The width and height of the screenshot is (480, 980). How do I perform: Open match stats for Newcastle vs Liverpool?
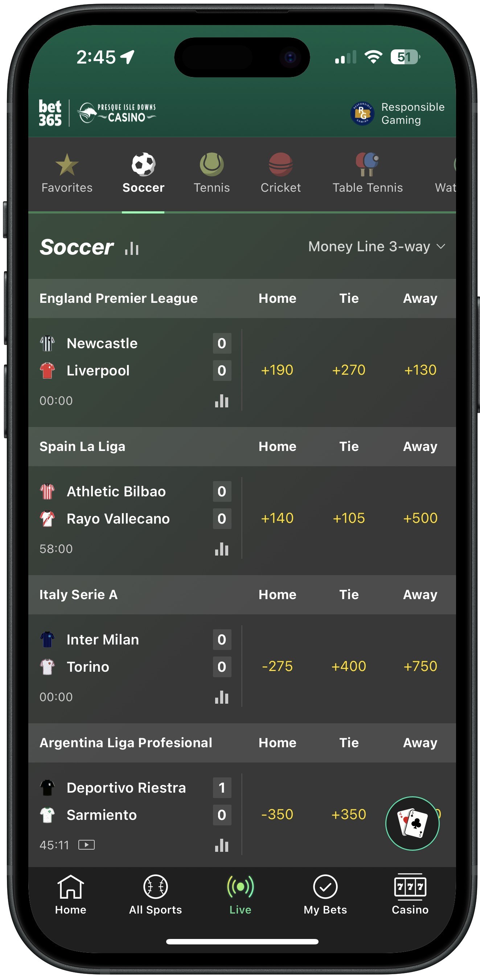pos(222,400)
